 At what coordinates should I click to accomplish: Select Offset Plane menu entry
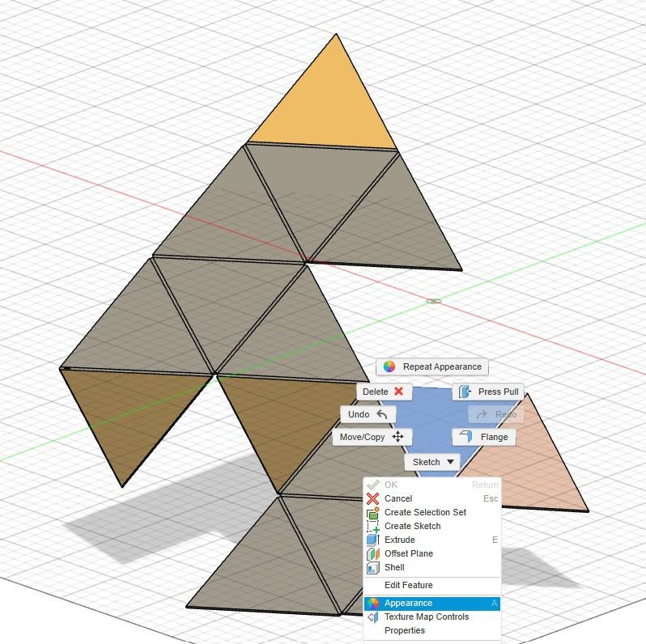(432, 553)
